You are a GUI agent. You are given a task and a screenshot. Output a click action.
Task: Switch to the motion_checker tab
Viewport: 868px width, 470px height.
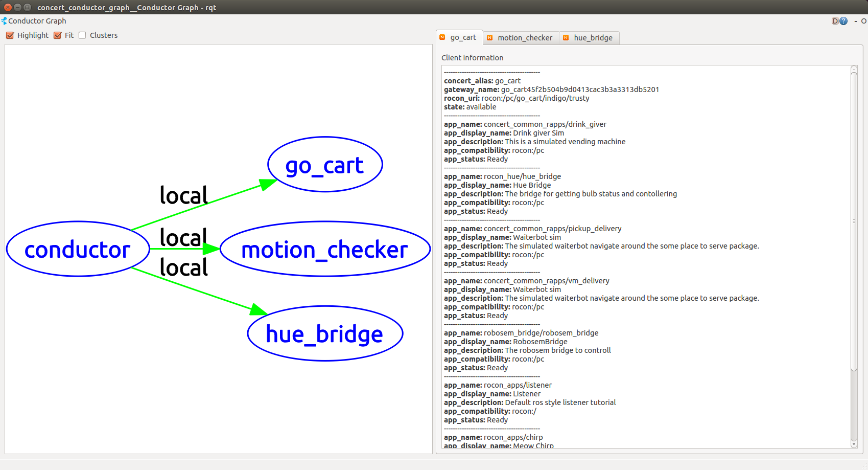point(525,38)
